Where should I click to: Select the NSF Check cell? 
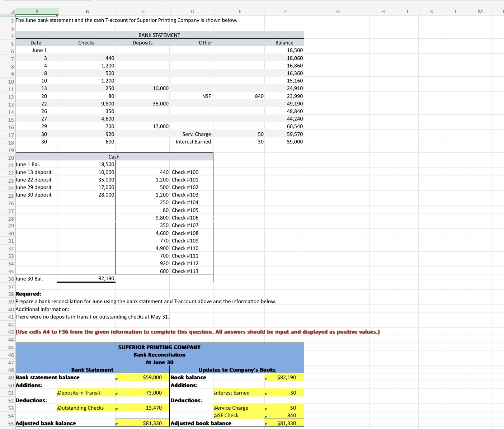[x=240, y=415]
